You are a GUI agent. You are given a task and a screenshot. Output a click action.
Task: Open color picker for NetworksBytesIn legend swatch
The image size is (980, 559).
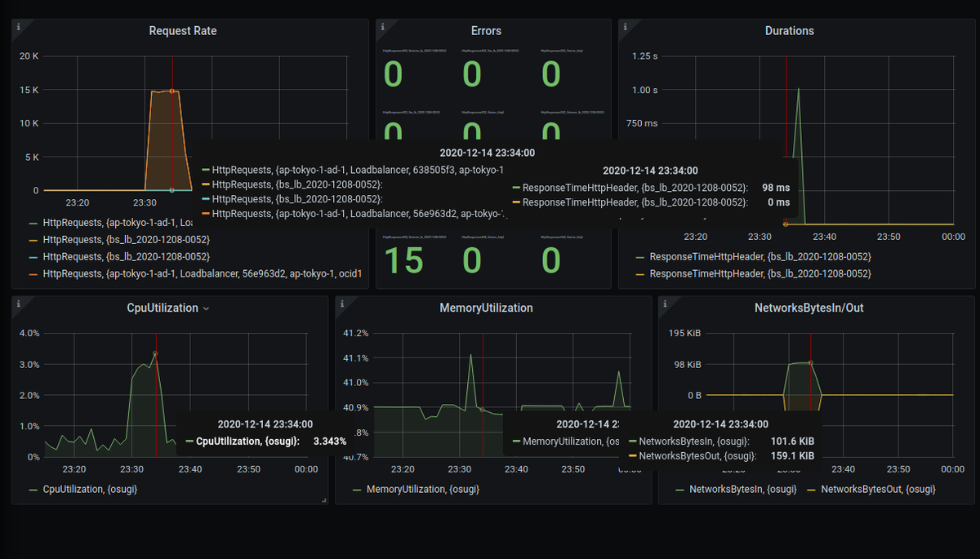pyautogui.click(x=679, y=490)
